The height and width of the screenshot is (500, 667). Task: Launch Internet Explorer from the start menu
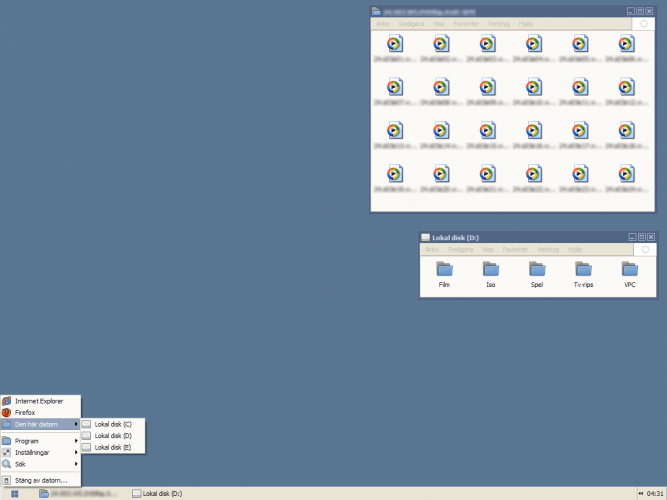coord(38,401)
